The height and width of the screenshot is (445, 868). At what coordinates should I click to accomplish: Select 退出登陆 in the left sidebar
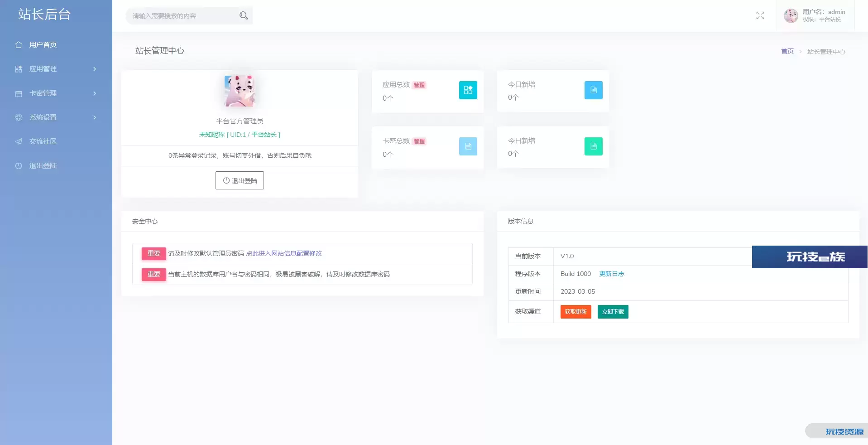click(43, 166)
